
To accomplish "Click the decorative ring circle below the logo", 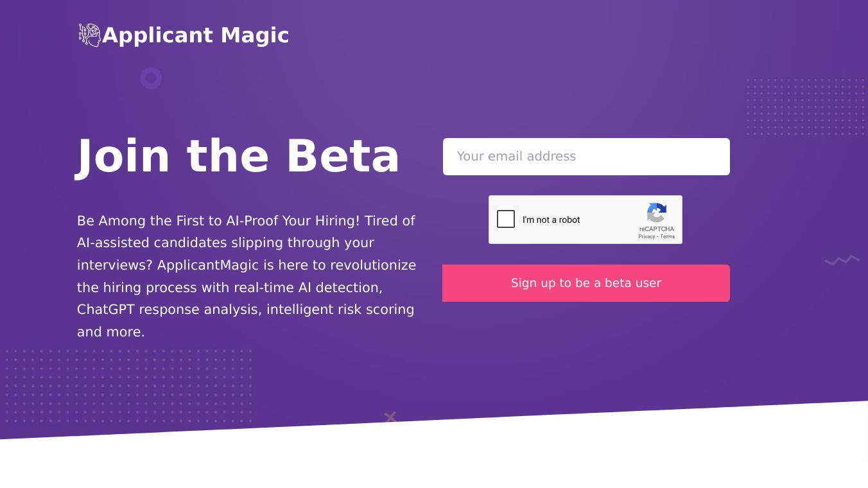I will pyautogui.click(x=151, y=78).
